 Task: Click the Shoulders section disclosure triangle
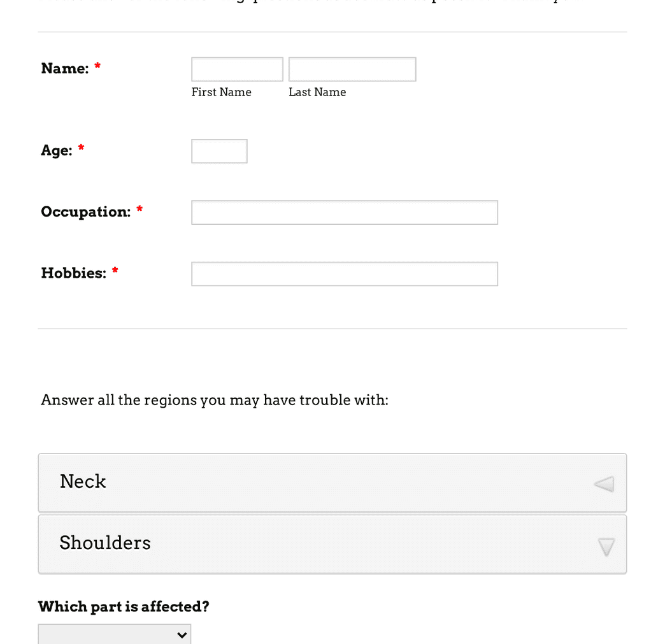pyautogui.click(x=606, y=547)
